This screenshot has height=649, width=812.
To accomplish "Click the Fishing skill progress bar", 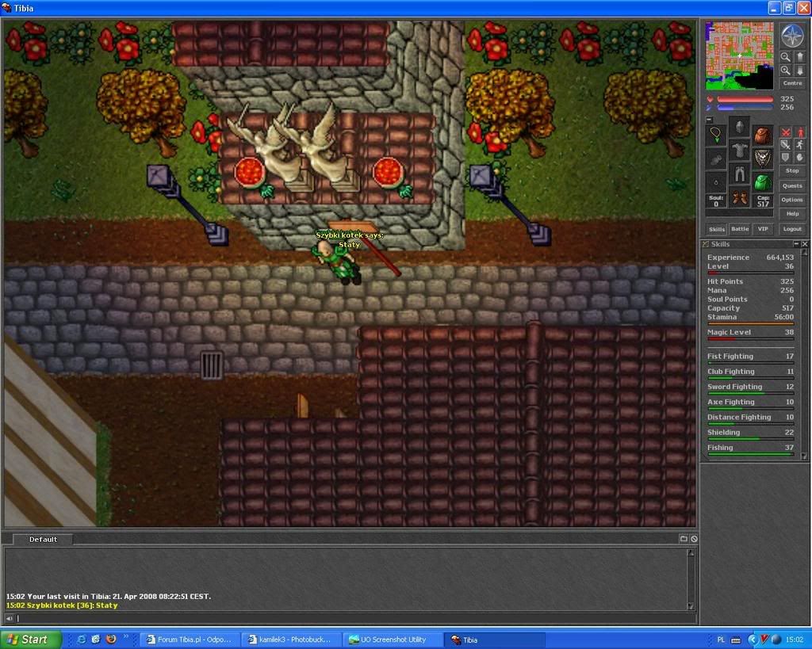I will pos(750,454).
